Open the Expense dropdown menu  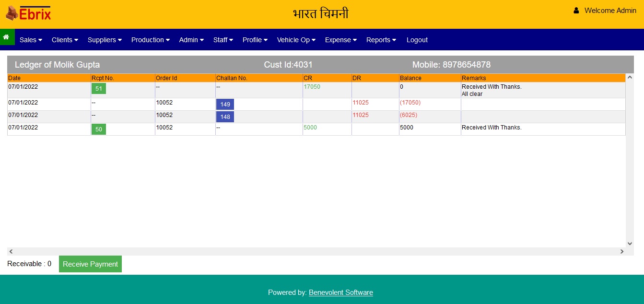(340, 40)
